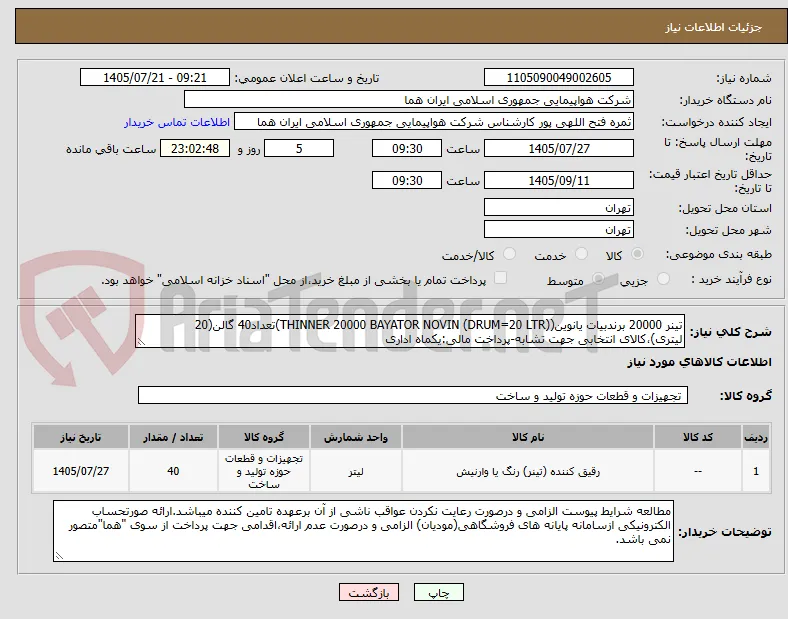The image size is (788, 619).
Task: Click the announcement date field 1405/07/21
Action: pos(155,77)
